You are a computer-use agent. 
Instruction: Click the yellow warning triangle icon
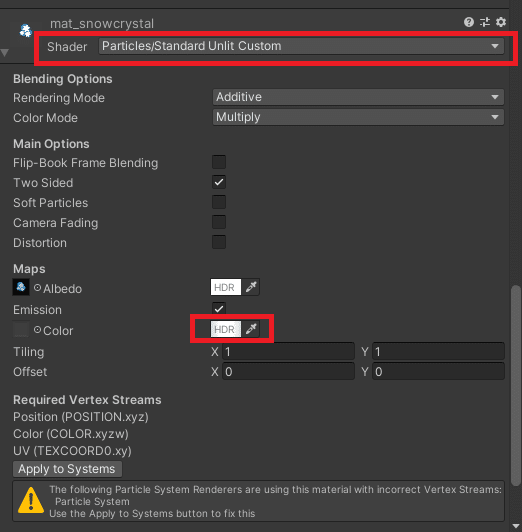[31, 500]
